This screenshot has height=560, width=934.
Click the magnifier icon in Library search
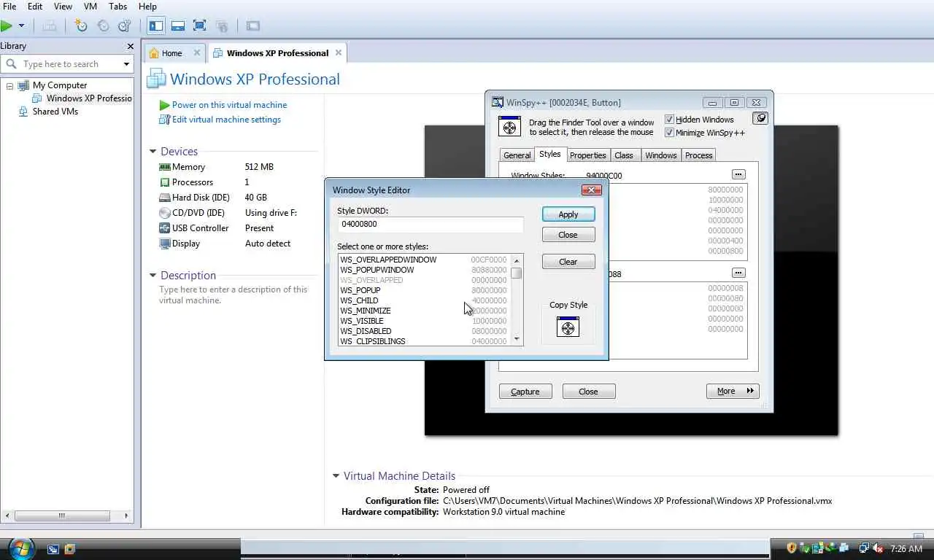click(x=11, y=64)
